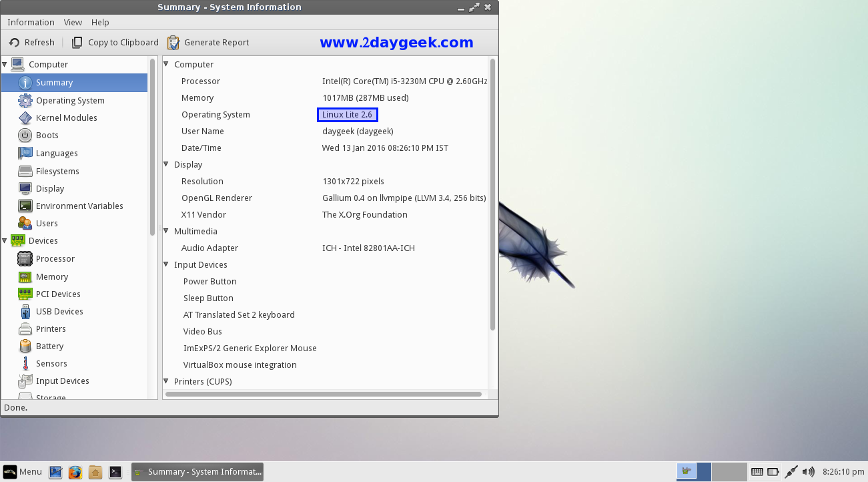Open the View menu

click(73, 23)
